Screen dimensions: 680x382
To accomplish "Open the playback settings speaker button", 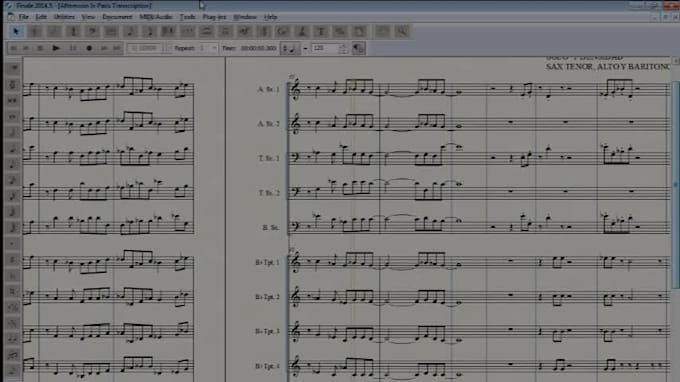I will (x=358, y=48).
